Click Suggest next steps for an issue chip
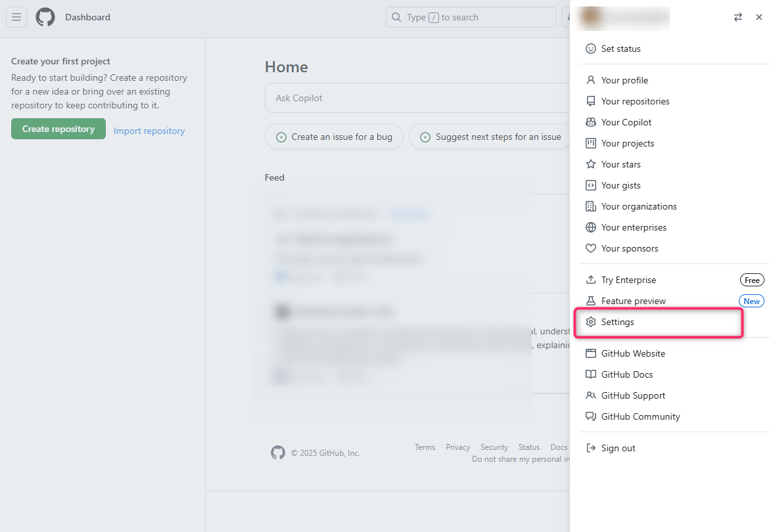The width and height of the screenshot is (771, 532). (491, 137)
